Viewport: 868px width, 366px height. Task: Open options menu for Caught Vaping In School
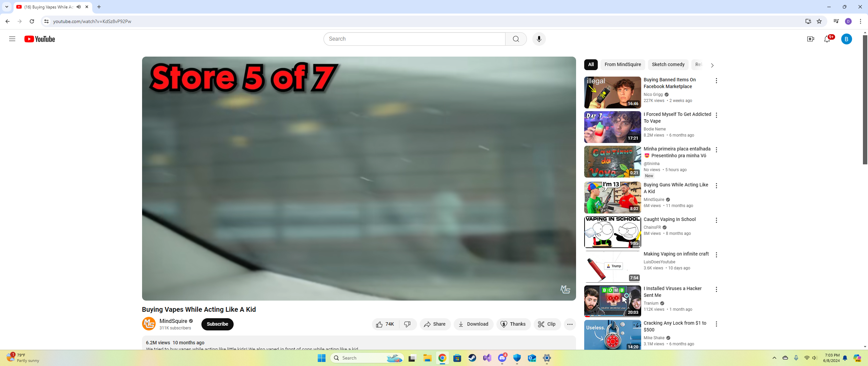pyautogui.click(x=716, y=221)
